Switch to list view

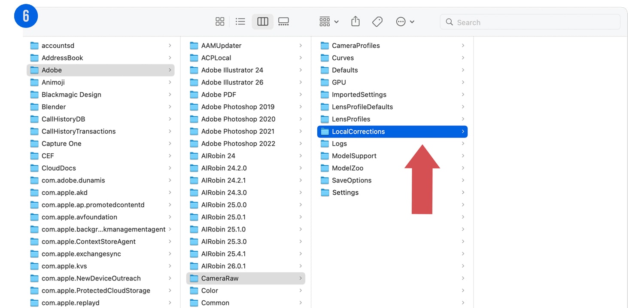click(x=240, y=21)
